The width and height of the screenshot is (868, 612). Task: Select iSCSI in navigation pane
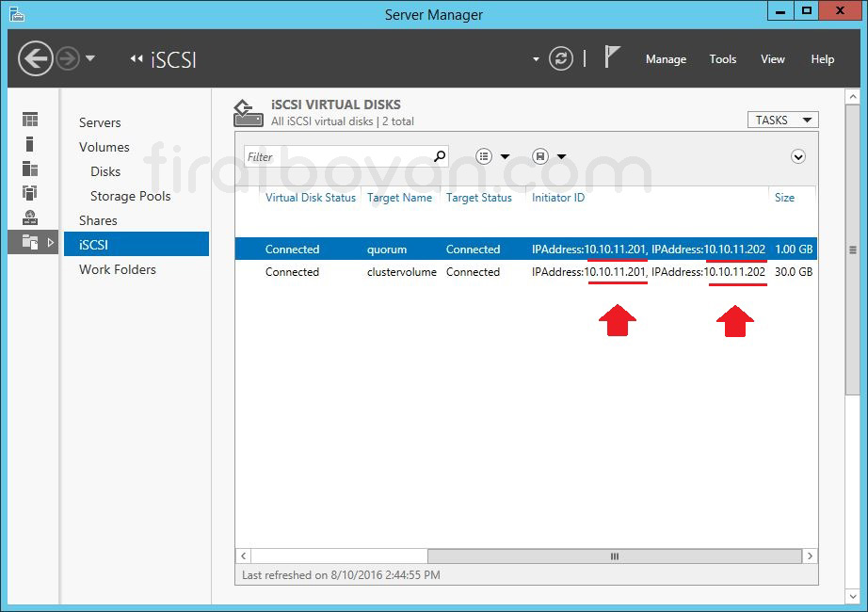pyautogui.click(x=137, y=244)
